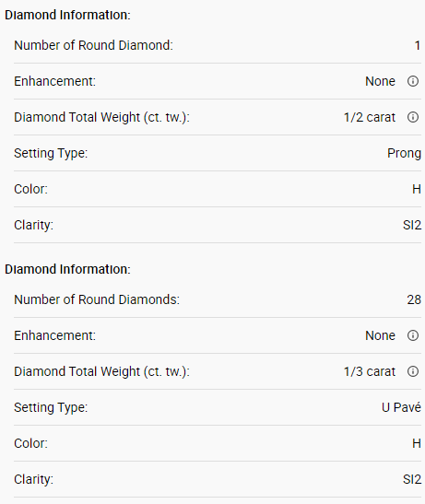The image size is (425, 504).
Task: Click Setting Type label in U Pavé row
Action: (51, 407)
